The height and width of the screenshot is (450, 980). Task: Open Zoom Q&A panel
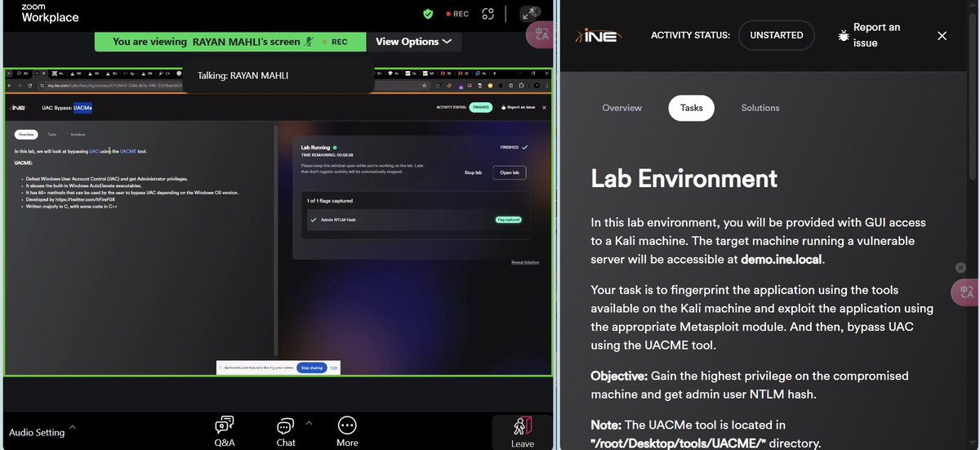[225, 432]
